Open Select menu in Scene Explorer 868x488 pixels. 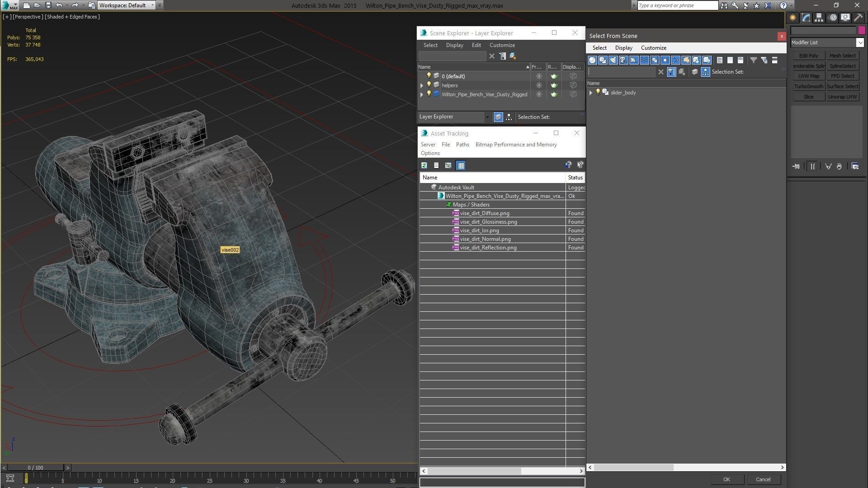pos(430,45)
